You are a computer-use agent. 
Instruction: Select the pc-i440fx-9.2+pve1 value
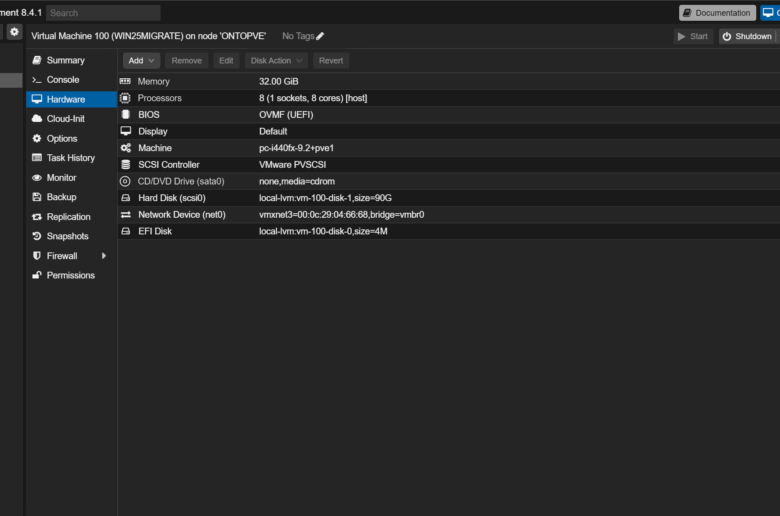296,148
